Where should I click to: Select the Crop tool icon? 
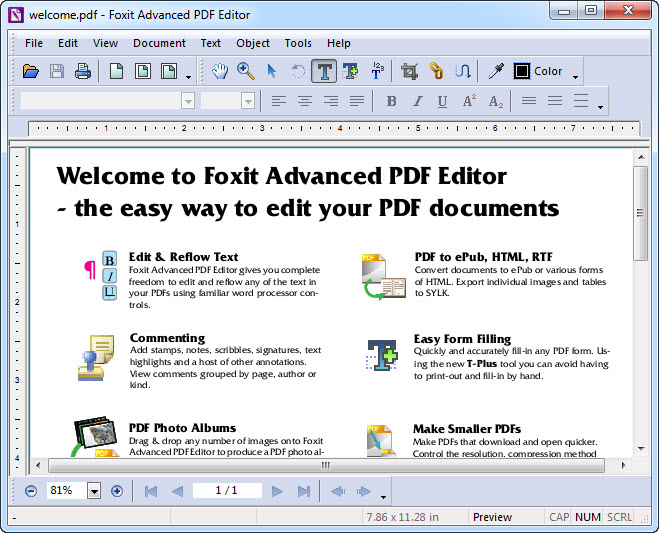409,71
